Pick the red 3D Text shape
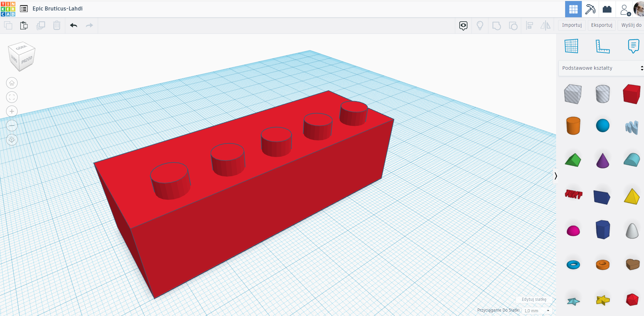The image size is (644, 316). [x=574, y=195]
